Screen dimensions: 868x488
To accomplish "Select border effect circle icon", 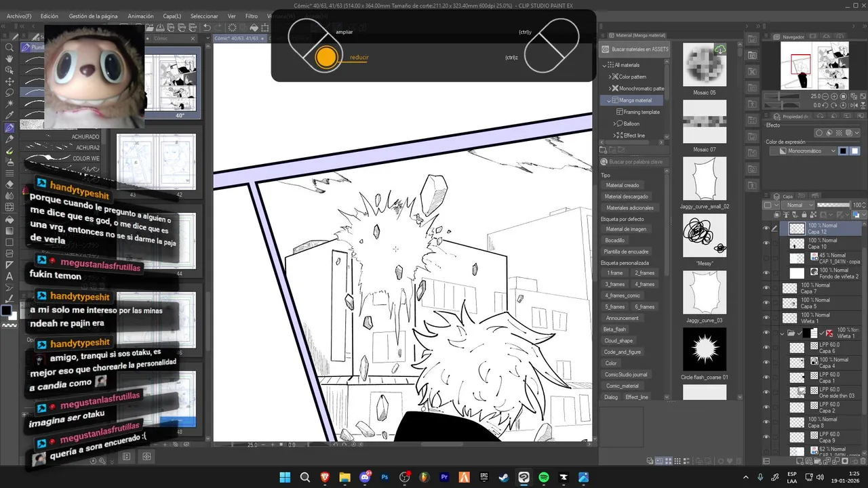I will 818,133.
